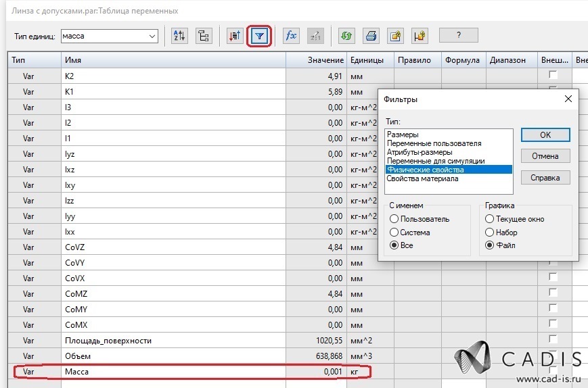588x388 pixels.
Task: Tick the checkbox in CoMZ row
Action: click(x=553, y=292)
